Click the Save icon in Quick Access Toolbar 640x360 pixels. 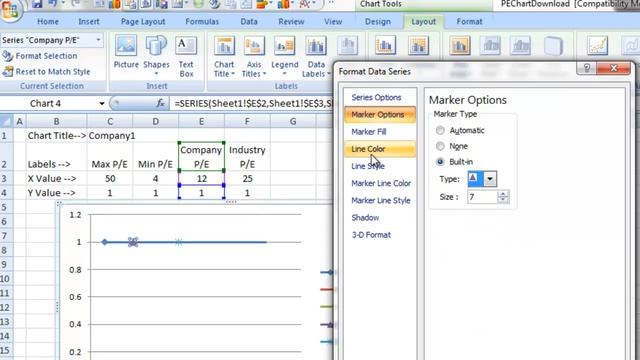[37, 4]
